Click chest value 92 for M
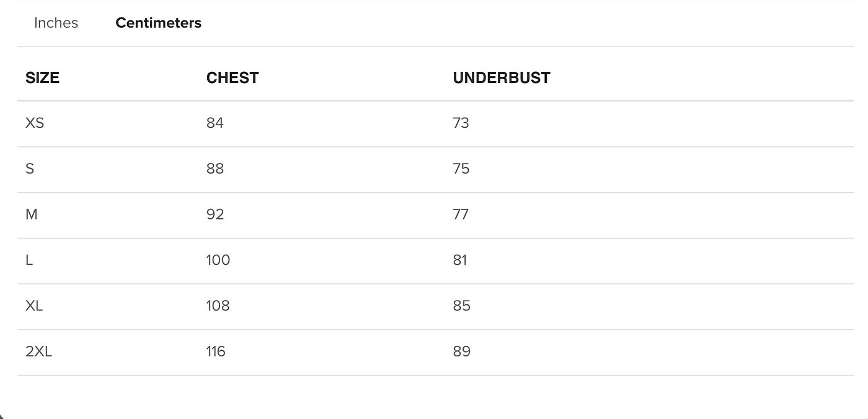This screenshot has width=868, height=419. click(215, 214)
